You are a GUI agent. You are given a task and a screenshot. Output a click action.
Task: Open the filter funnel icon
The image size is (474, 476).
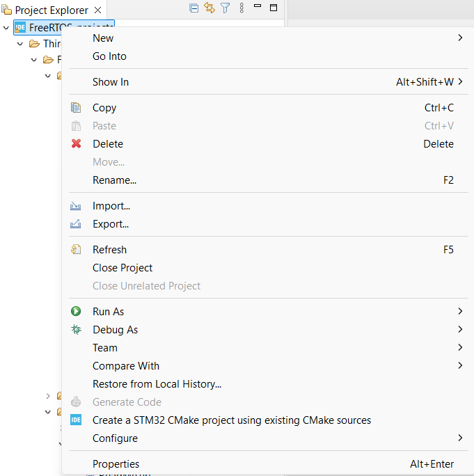click(x=225, y=8)
